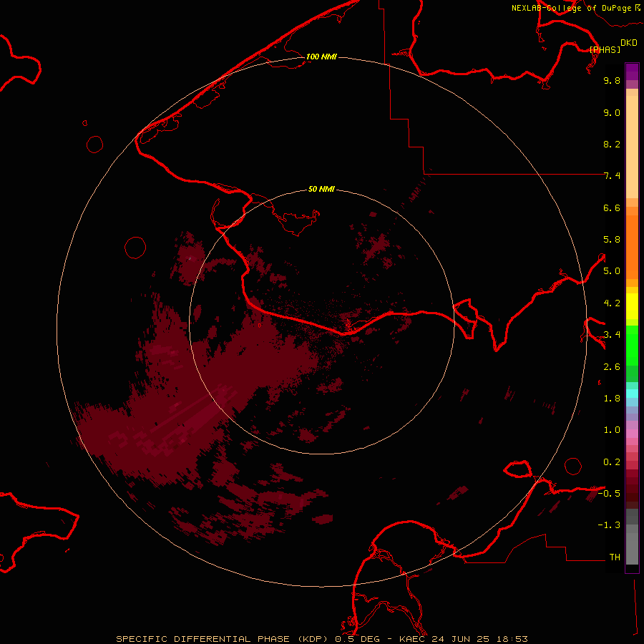This screenshot has width=644, height=644.
Task: Click the 0.2 scale label
Action: [x=612, y=462]
